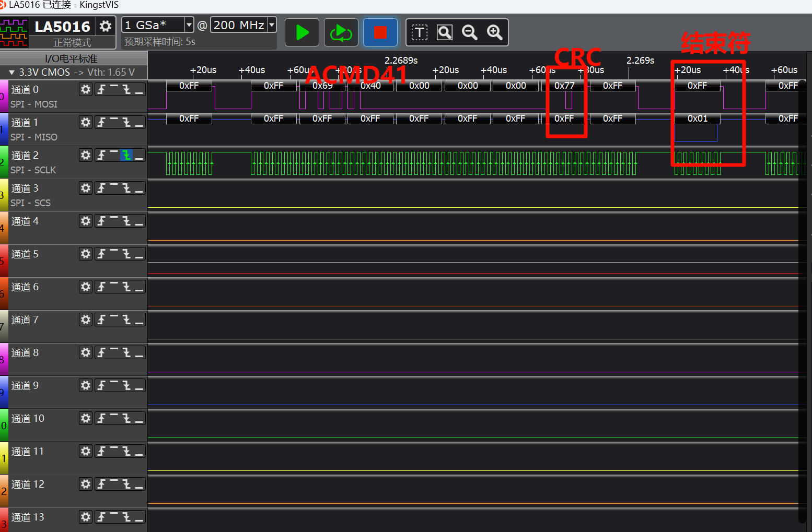Start capture with the green play button

click(x=301, y=33)
